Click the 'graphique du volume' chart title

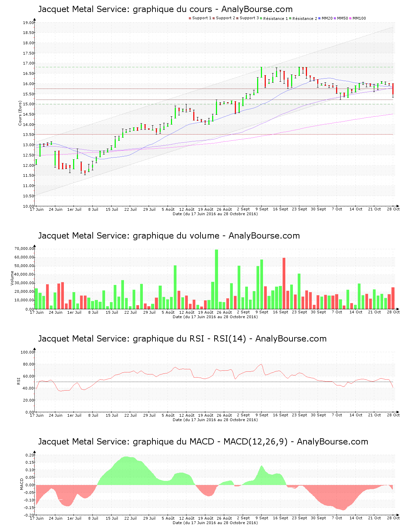(x=169, y=236)
